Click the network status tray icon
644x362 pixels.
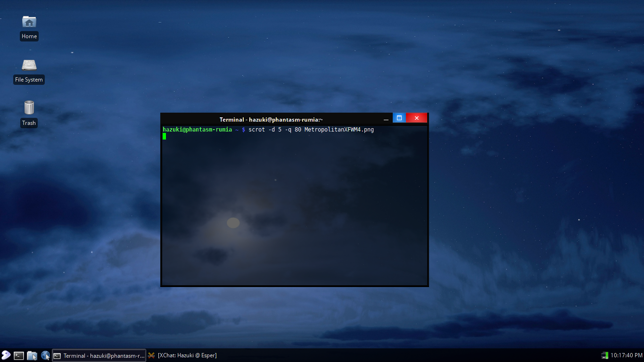(x=605, y=355)
